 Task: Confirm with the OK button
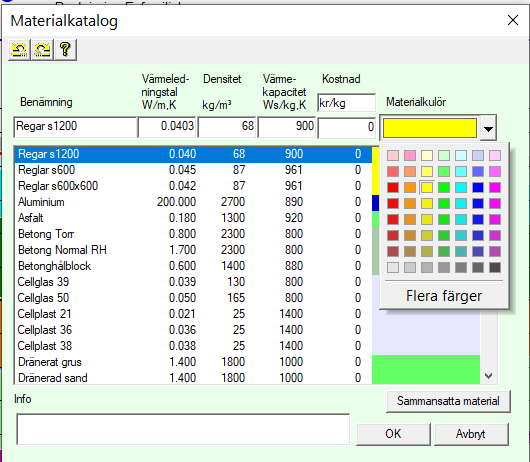(393, 434)
